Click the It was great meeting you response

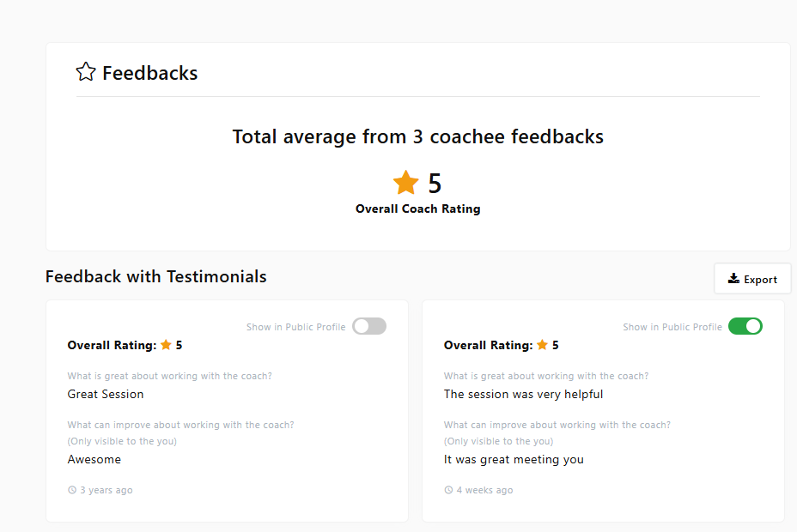[514, 459]
